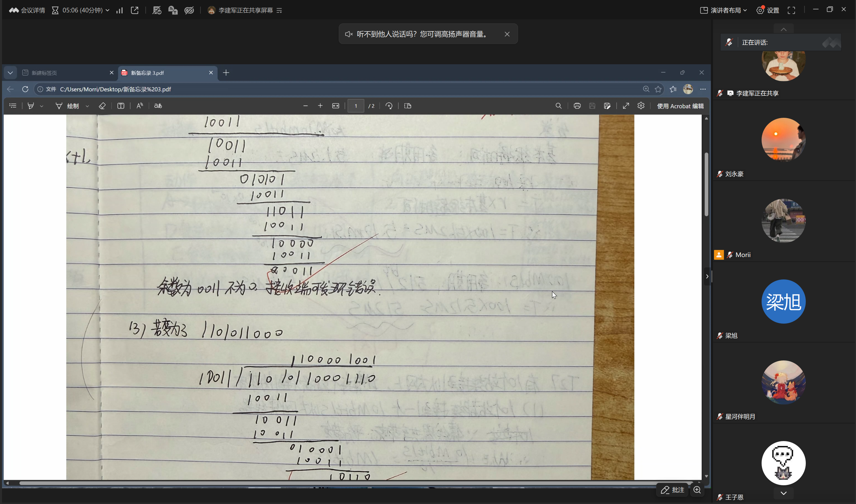Open the browser tab list dropdown
This screenshot has height=504, width=856.
(10, 73)
